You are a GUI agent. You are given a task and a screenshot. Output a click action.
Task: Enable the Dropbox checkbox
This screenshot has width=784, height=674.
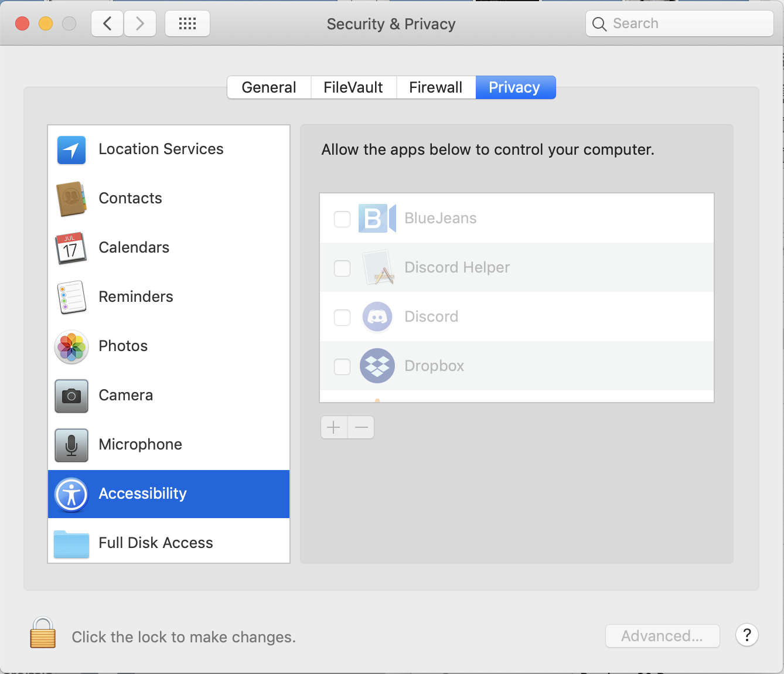pyautogui.click(x=342, y=367)
